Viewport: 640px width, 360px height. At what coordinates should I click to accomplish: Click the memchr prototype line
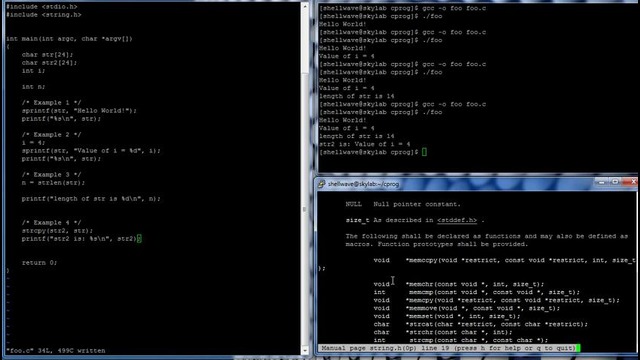tap(459, 284)
